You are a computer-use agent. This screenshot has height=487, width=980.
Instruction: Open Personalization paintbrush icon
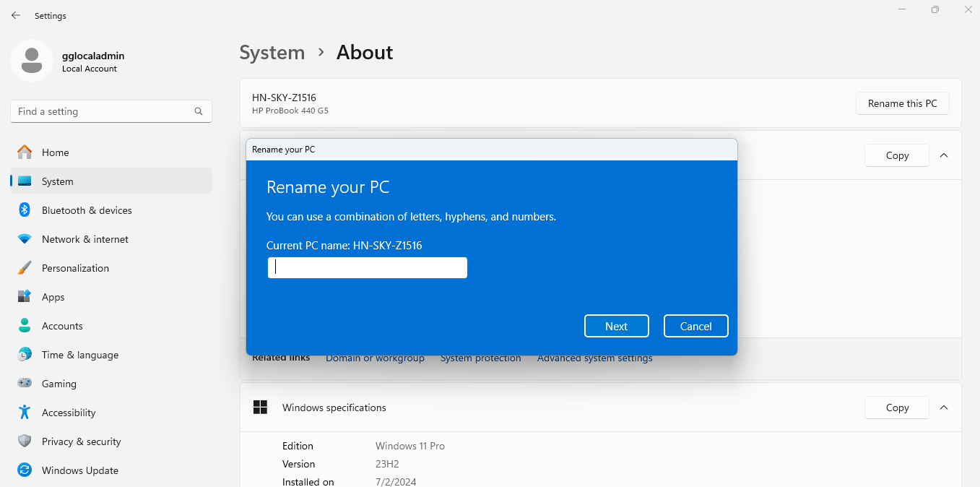click(x=25, y=268)
